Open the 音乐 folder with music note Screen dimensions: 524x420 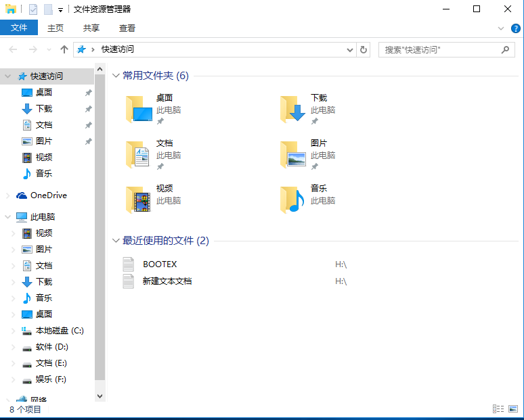pyautogui.click(x=293, y=200)
